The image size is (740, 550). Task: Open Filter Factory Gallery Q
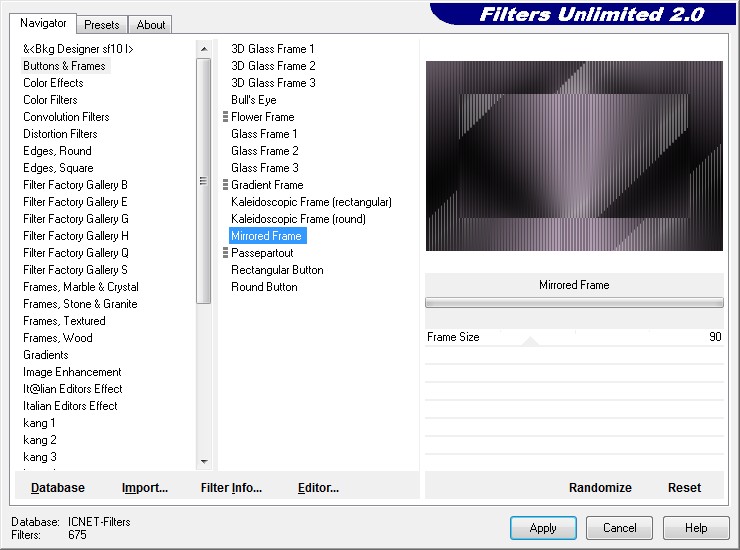click(76, 253)
